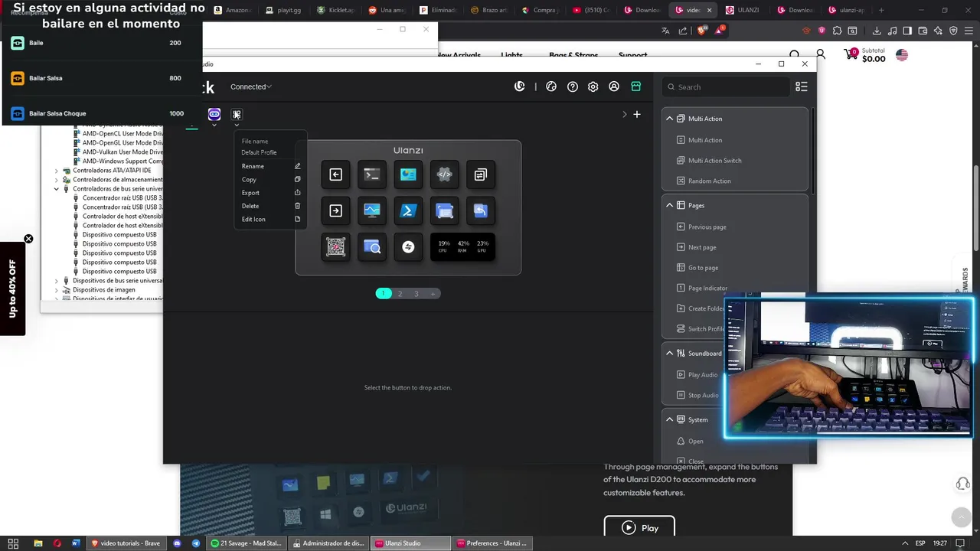Select the Default Profile icon tab
Screen dimensions: 980x551
(237, 114)
